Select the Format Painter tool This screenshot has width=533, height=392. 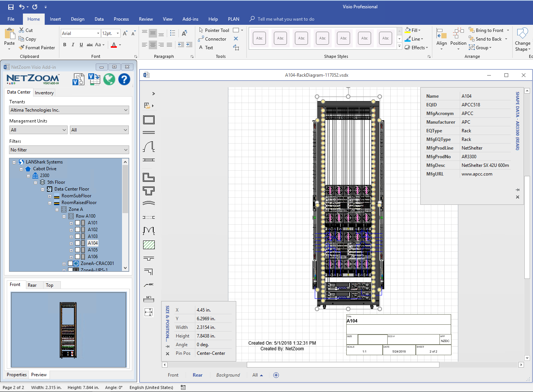(x=37, y=48)
